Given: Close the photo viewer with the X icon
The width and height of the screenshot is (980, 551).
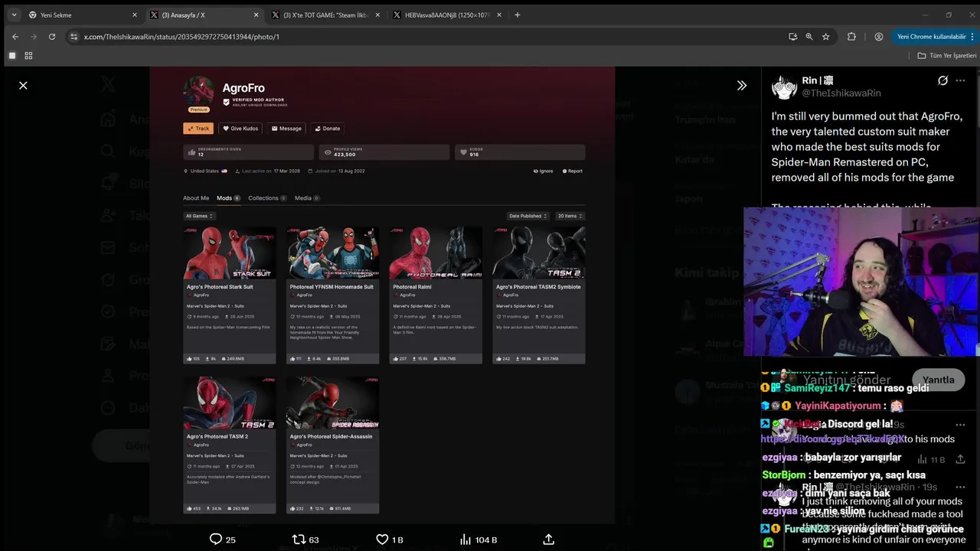Looking at the screenshot, I should click(23, 86).
